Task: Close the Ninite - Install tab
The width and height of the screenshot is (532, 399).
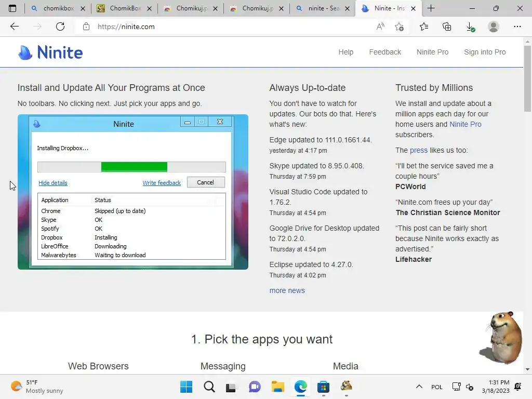Action: pos(413,8)
